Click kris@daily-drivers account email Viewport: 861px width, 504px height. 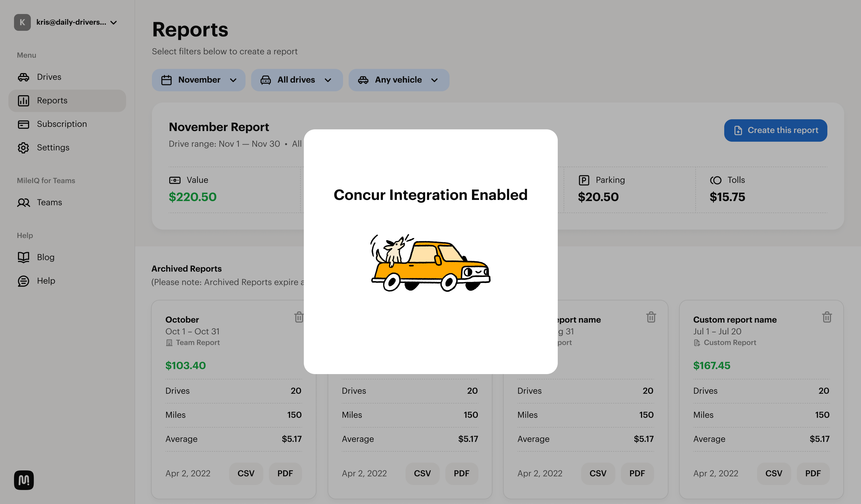71,22
